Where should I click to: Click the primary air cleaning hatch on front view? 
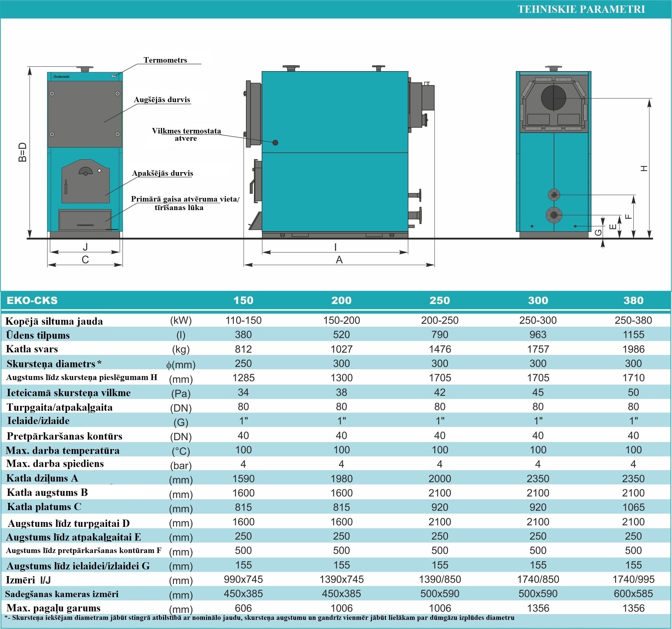(85, 220)
